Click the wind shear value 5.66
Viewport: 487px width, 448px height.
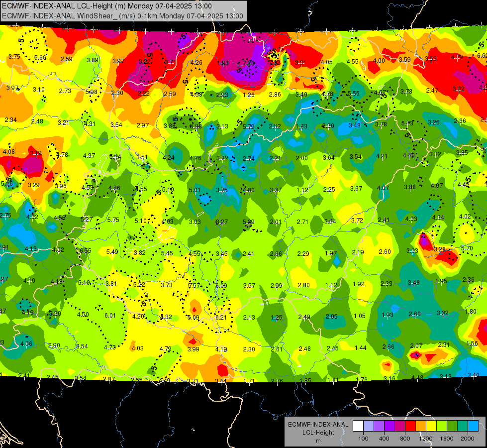coord(40,58)
